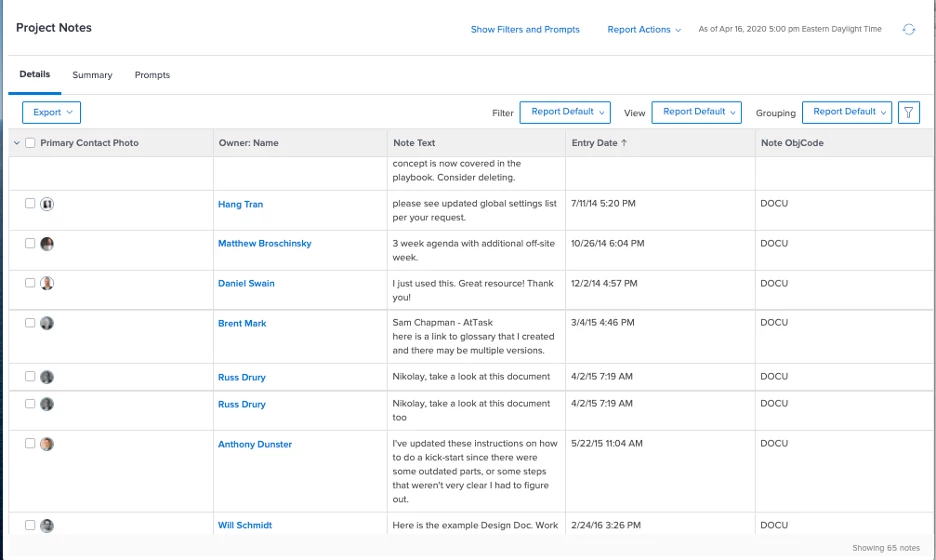The width and height of the screenshot is (936, 560).
Task: Click the note 'I just used this. Great resource!'
Action: (473, 290)
